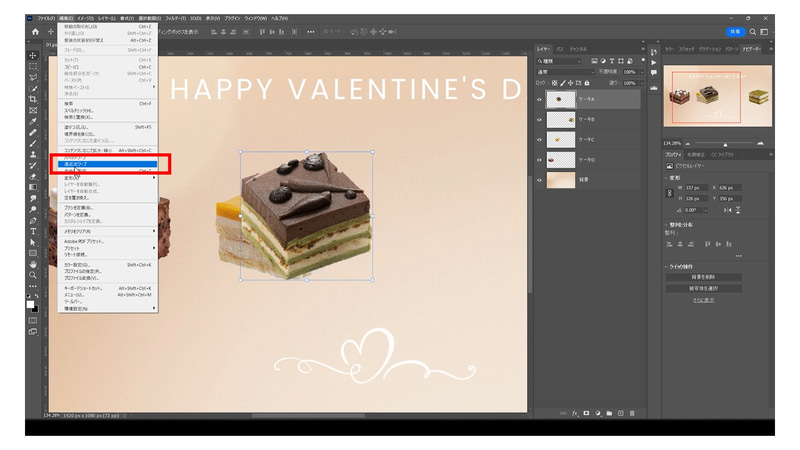Select the Lasso tool
Screen dimensions: 800x450
click(x=33, y=78)
